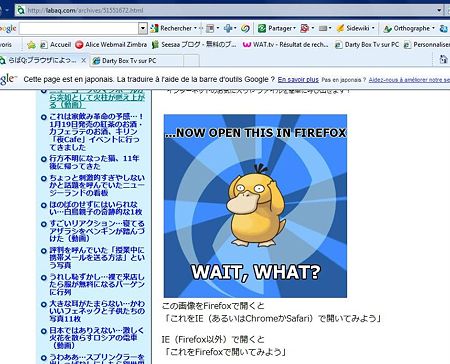Open the ロシアの電車 sidebar article
The height and width of the screenshot is (364, 450).
pos(97,338)
